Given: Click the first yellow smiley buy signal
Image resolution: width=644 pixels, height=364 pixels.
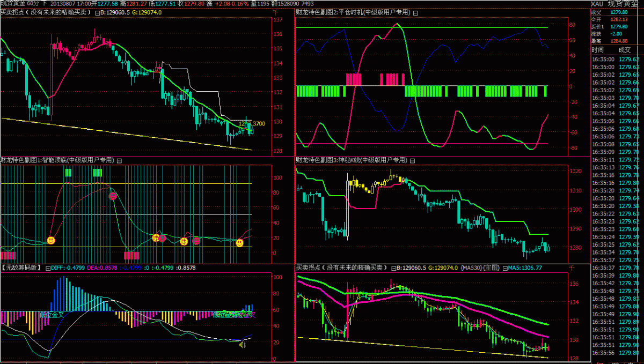Looking at the screenshot, I should (x=51, y=241).
